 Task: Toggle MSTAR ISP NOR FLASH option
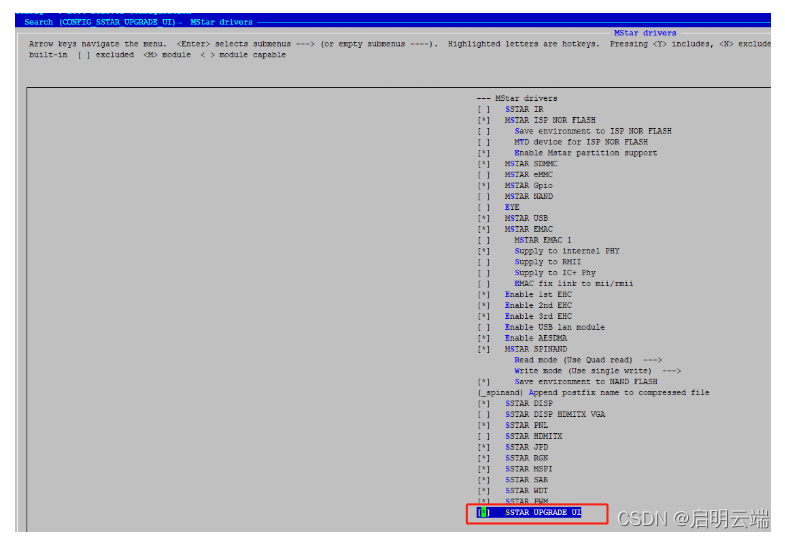tap(484, 120)
